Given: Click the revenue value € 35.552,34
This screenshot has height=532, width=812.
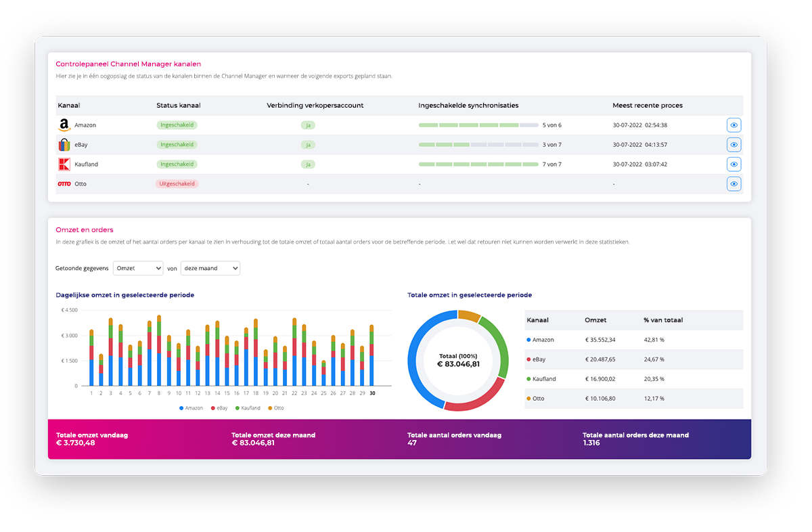Looking at the screenshot, I should pyautogui.click(x=600, y=340).
